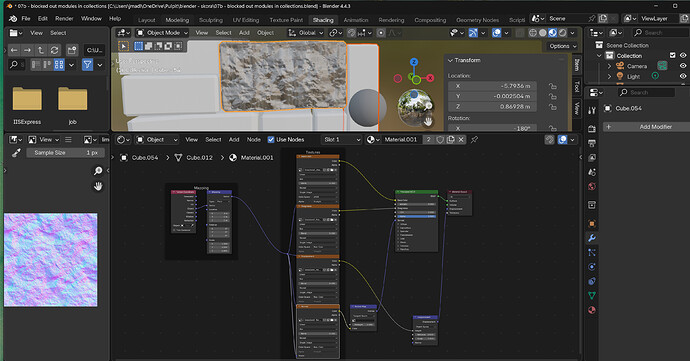This screenshot has width=690, height=361.
Task: Lock Location Y axis
Action: [553, 96]
